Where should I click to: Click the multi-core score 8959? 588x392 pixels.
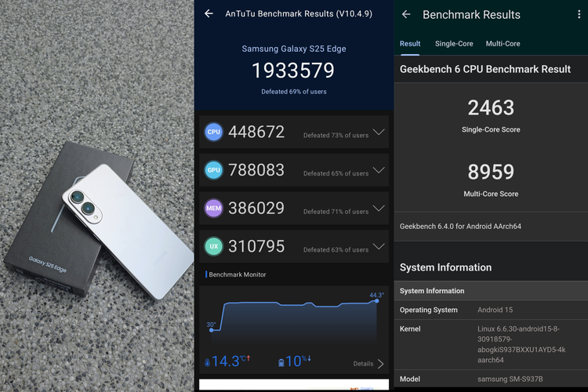point(491,172)
